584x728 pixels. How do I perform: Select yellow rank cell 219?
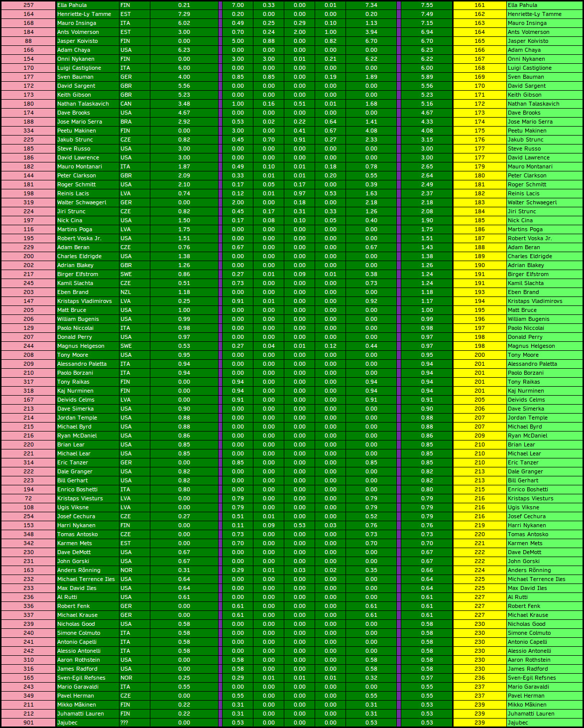479,525
